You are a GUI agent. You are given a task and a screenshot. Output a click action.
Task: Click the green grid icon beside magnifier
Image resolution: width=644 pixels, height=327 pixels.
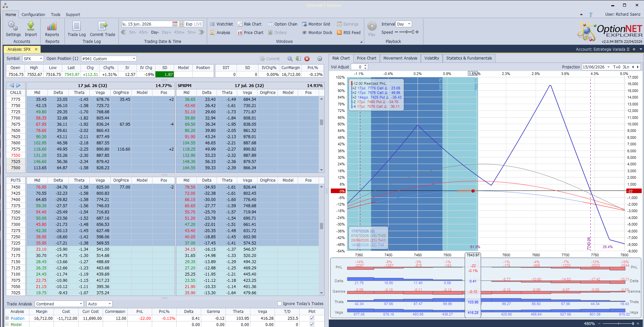tap(298, 59)
